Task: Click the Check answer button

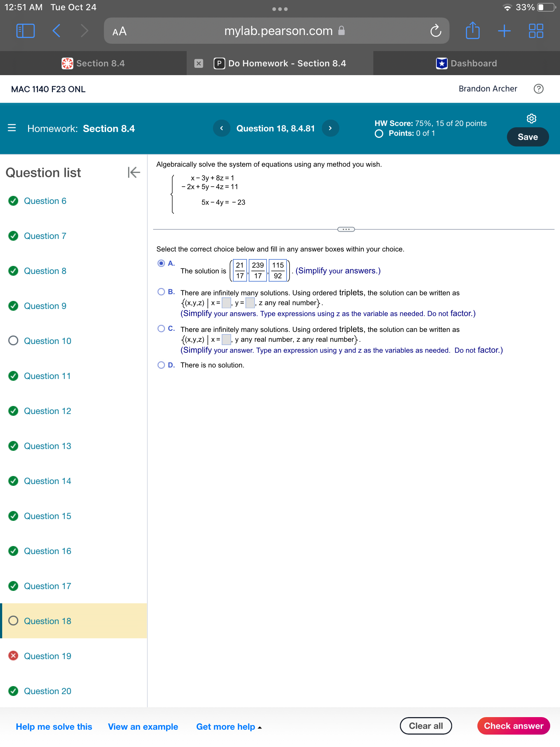Action: click(x=513, y=726)
